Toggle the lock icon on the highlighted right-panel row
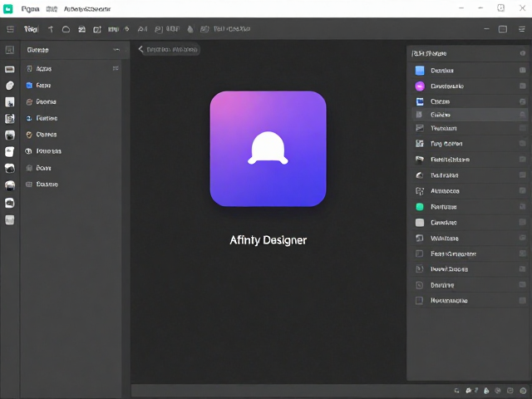 point(523,115)
